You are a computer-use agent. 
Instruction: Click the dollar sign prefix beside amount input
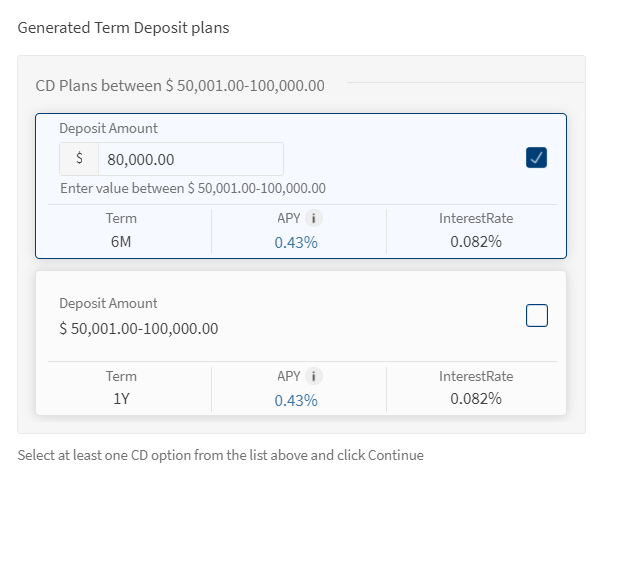[79, 160]
